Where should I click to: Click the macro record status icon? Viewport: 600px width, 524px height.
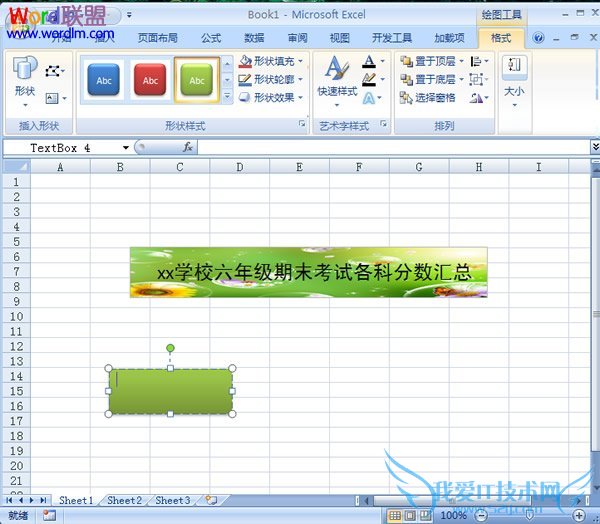pyautogui.click(x=49, y=516)
